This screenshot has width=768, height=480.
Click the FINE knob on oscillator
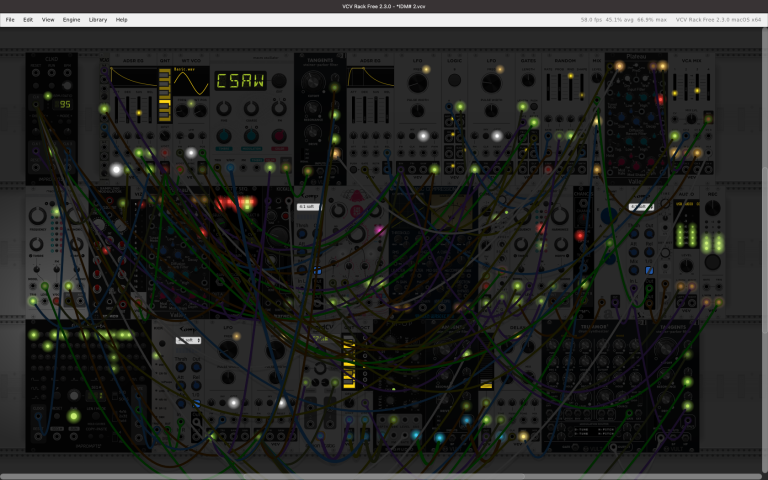click(x=224, y=108)
